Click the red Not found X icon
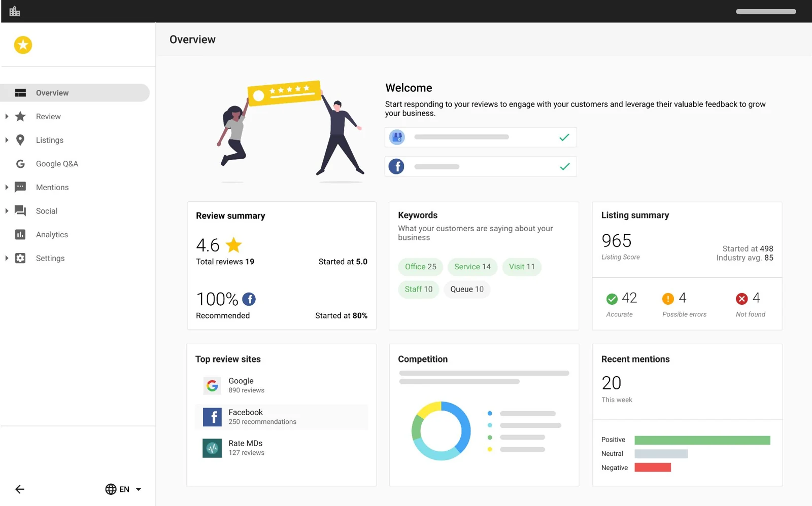Viewport: 812px width, 506px height. coord(742,299)
